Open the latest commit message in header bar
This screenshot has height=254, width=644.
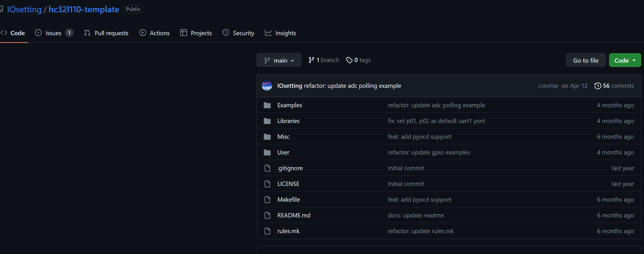click(x=352, y=86)
